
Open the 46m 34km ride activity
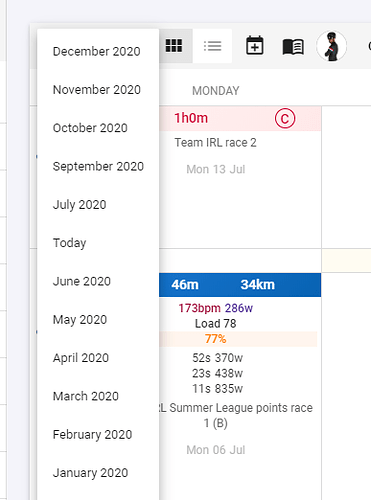[x=240, y=285]
